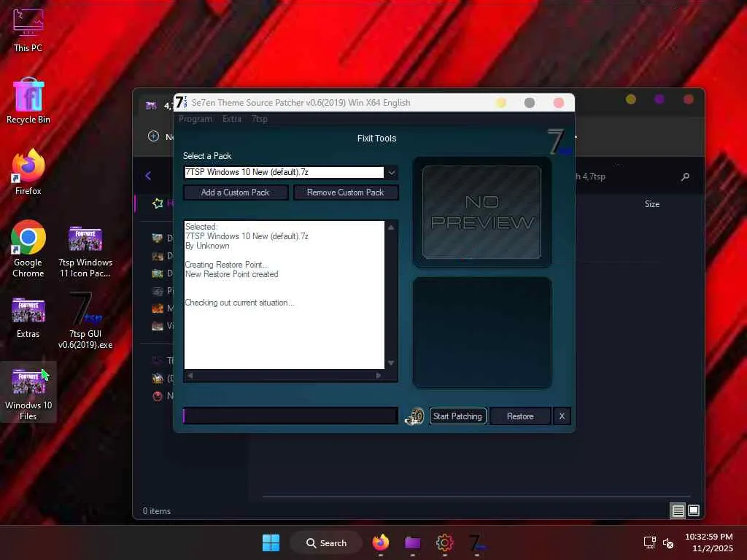This screenshot has width=747, height=560.
Task: Click Add a Custom Pack button
Action: (x=236, y=192)
